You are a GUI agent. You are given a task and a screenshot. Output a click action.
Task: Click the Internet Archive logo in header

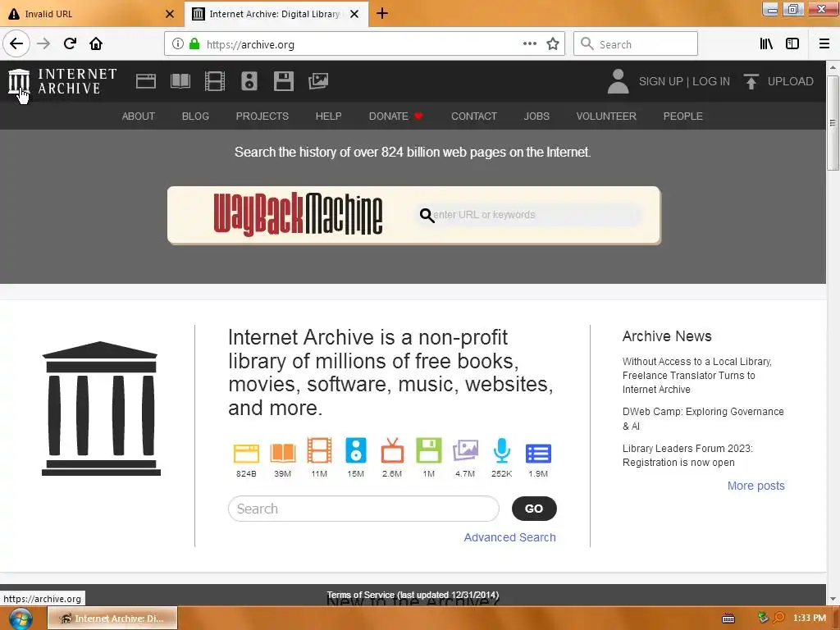(62, 81)
